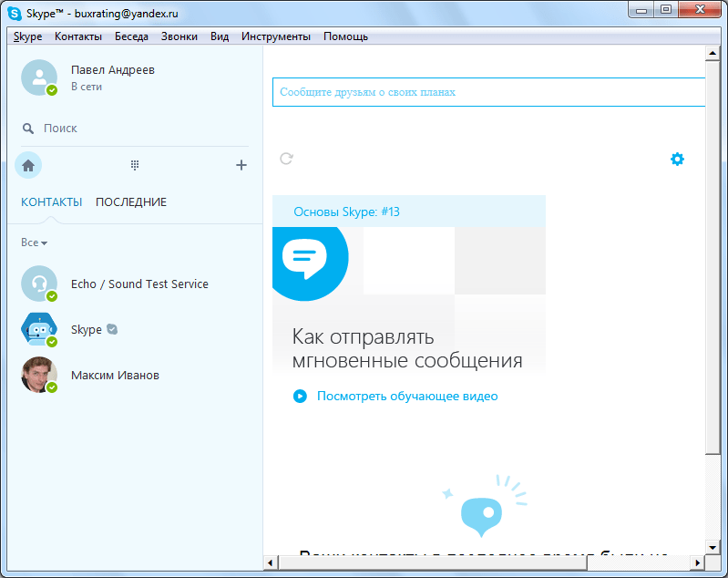Refresh the feed with the circular arrow
This screenshot has height=578, width=728.
tap(286, 159)
